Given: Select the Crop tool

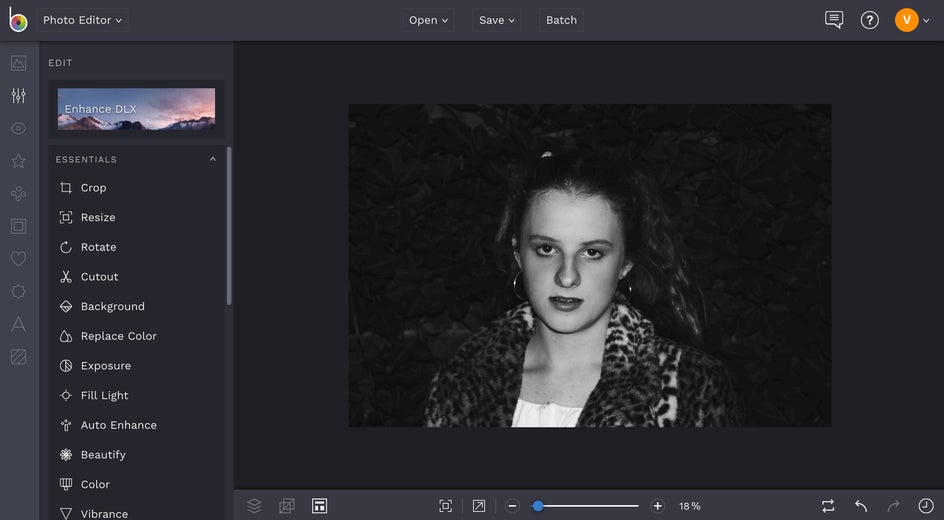Looking at the screenshot, I should pos(137,188).
